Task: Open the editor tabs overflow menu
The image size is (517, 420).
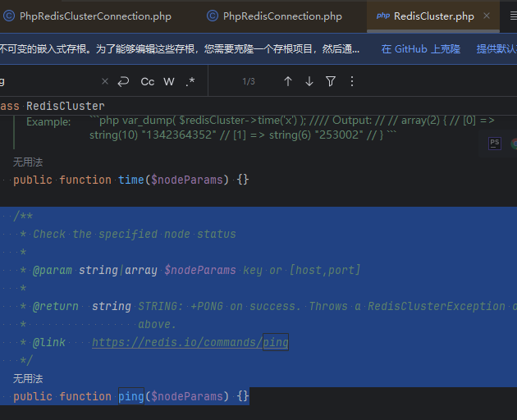Action: point(513,16)
